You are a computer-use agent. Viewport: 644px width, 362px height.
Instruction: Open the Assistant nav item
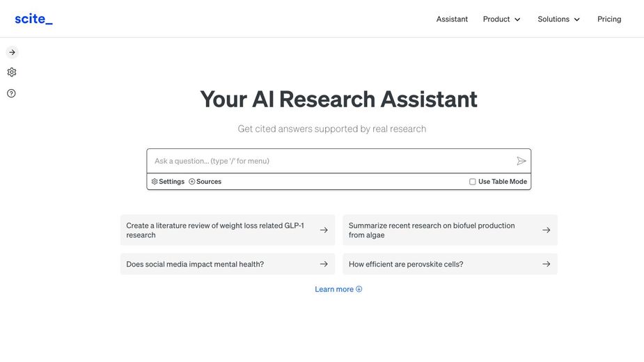[452, 19]
